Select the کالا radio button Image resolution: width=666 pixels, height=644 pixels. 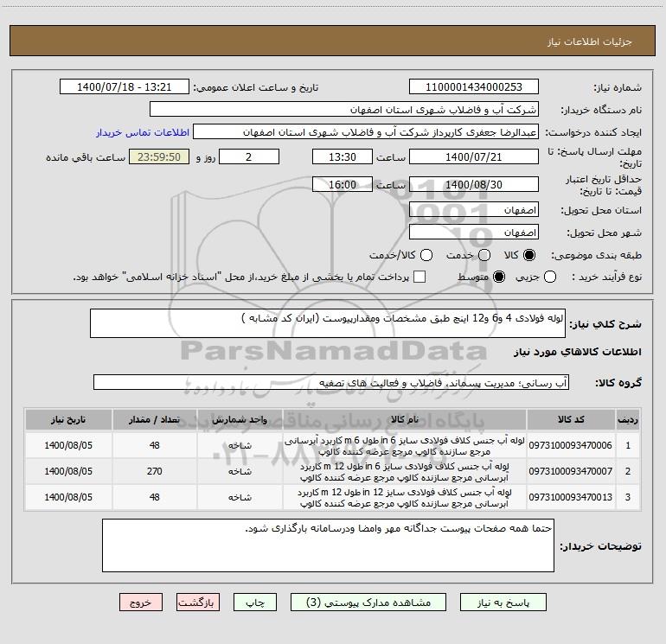pos(529,255)
